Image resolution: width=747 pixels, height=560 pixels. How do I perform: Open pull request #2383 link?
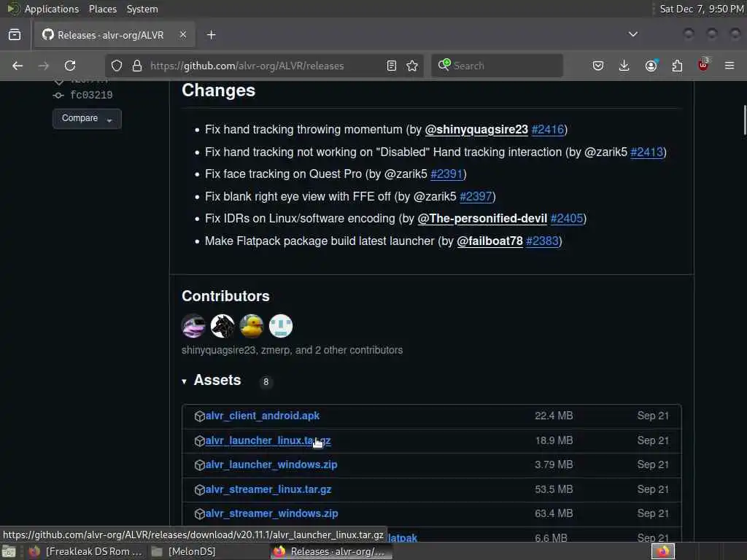coord(542,241)
